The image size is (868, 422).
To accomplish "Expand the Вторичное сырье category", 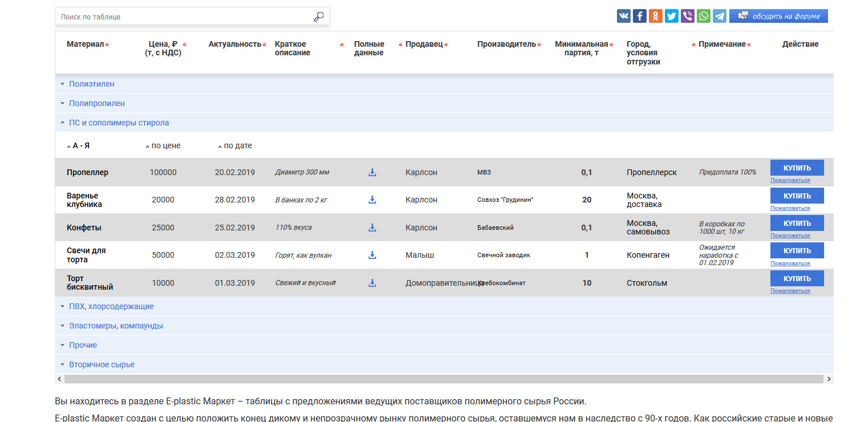I will 102,364.
